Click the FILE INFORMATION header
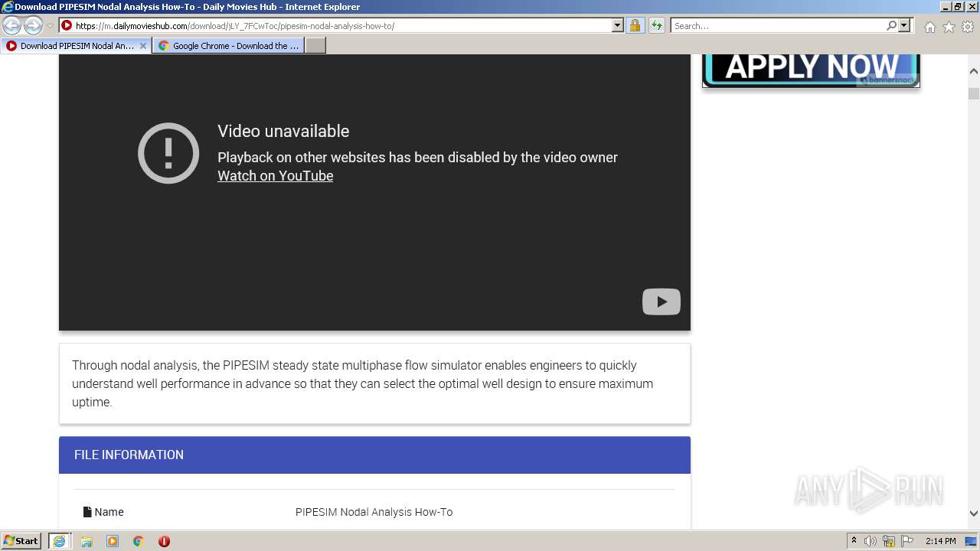The width and height of the screenshot is (980, 551). (374, 455)
